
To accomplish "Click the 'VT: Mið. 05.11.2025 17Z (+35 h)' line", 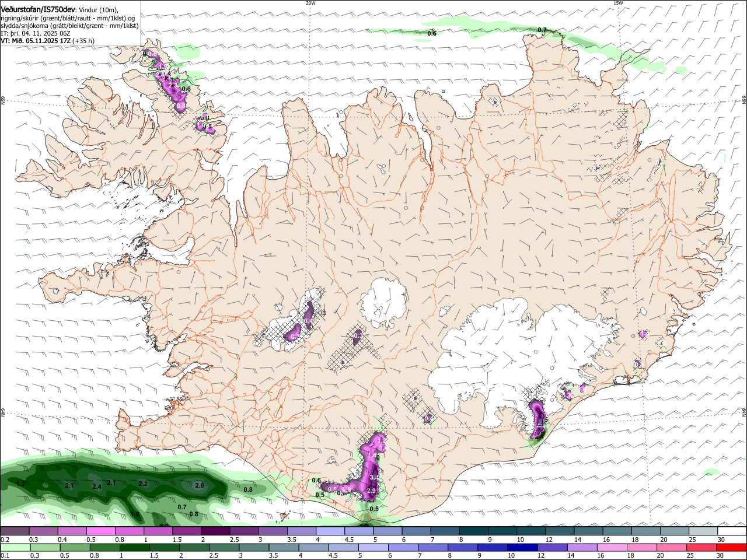I will coord(47,41).
